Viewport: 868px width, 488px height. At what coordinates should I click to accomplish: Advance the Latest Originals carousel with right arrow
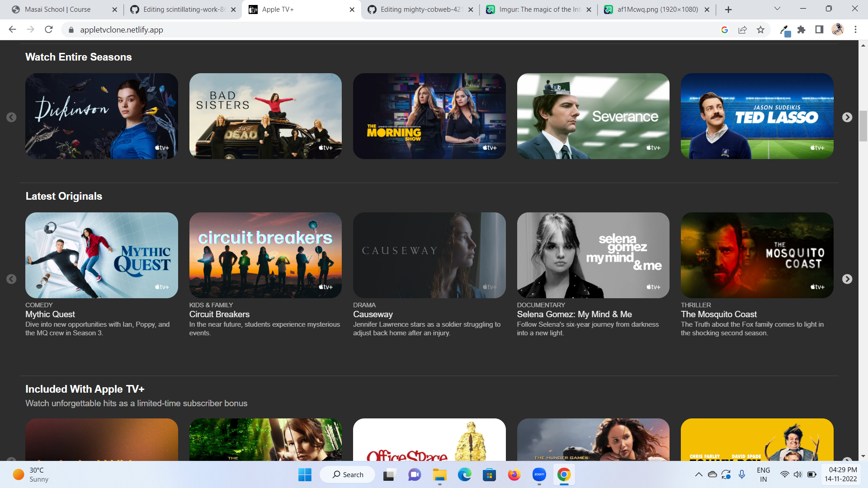pyautogui.click(x=847, y=279)
